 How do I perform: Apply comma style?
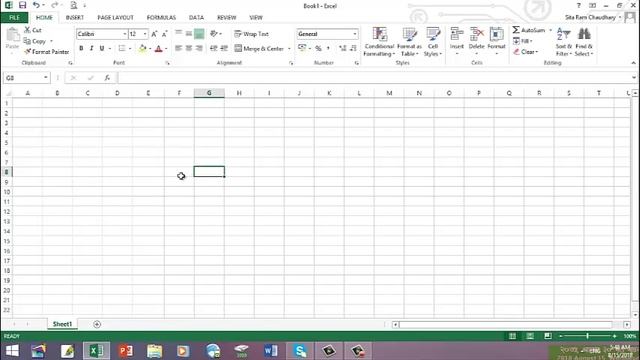pos(328,49)
